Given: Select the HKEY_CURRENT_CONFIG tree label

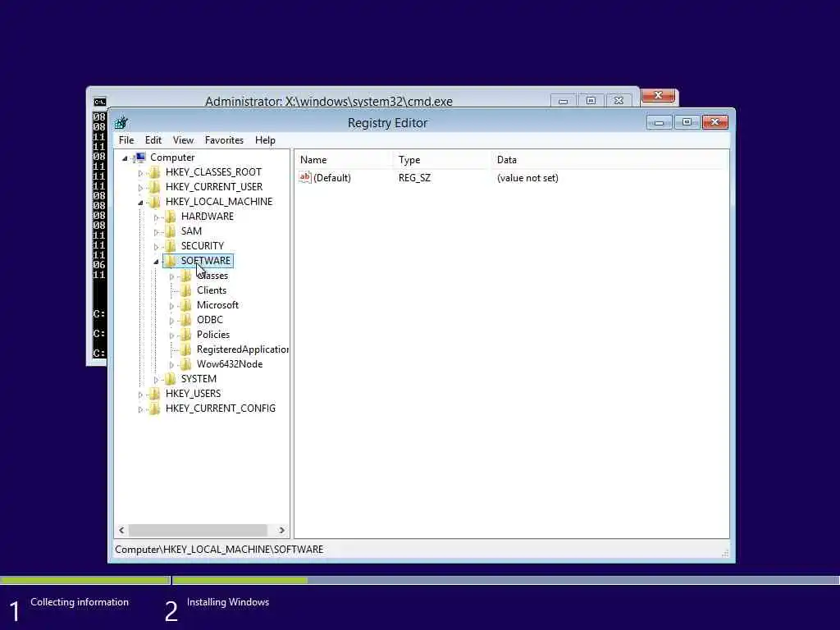Looking at the screenshot, I should pyautogui.click(x=221, y=409).
